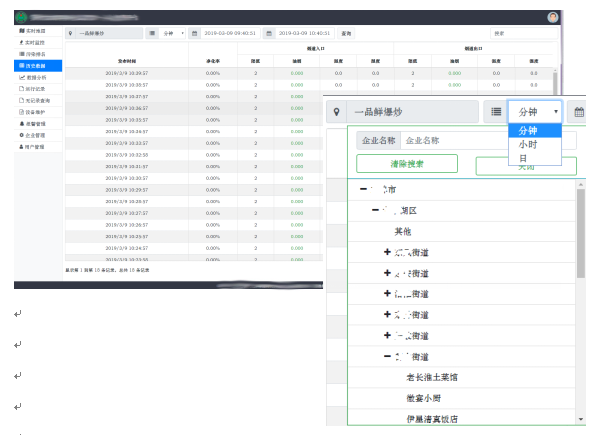599x435 pixels.
Task: Select 老长淮土菜馆 in the tree
Action: click(x=432, y=377)
